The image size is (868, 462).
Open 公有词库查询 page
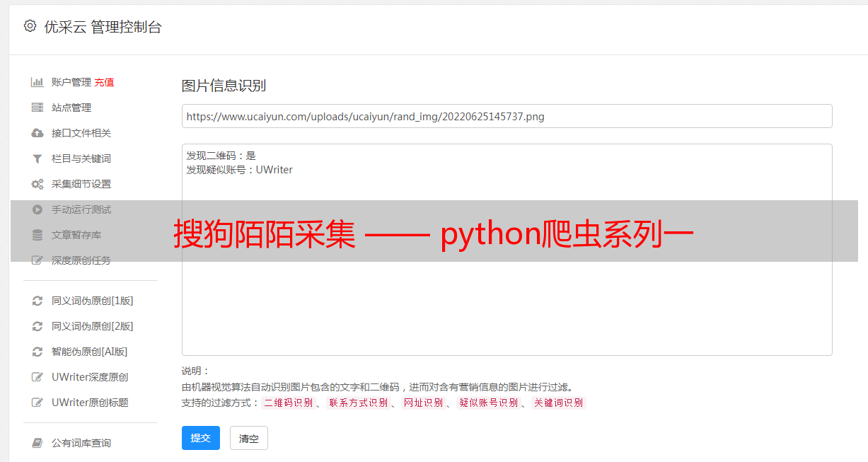coord(81,443)
